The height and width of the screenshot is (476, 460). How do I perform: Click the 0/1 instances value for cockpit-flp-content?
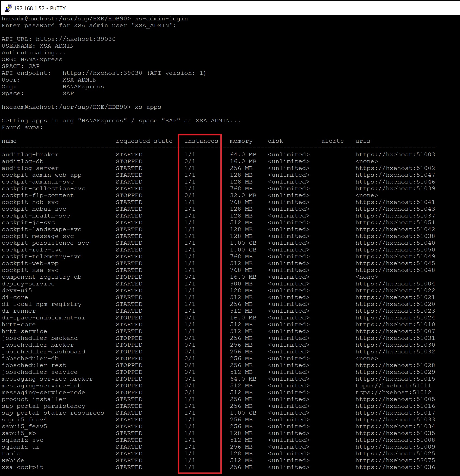pos(190,195)
